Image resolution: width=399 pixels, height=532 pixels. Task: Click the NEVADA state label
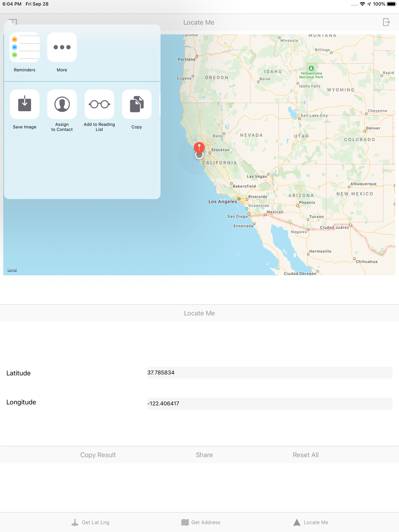pyautogui.click(x=252, y=135)
